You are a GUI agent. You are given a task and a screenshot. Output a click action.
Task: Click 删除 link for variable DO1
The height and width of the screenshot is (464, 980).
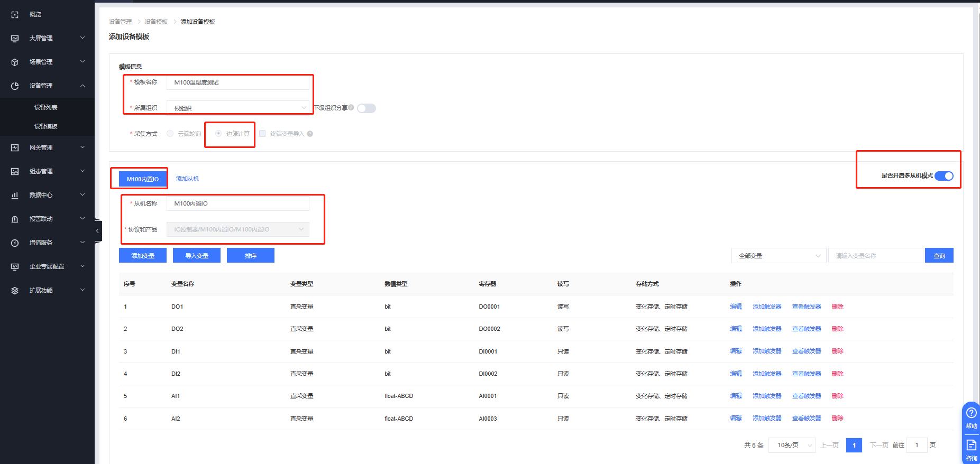click(x=837, y=307)
